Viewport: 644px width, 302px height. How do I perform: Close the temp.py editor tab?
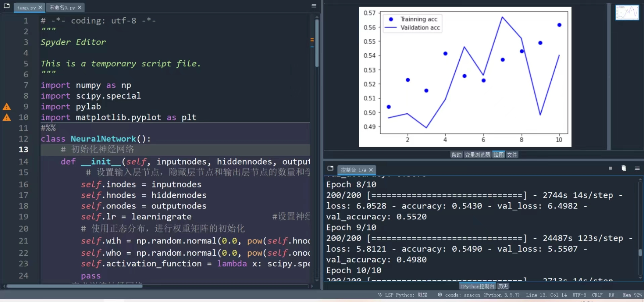[40, 7]
